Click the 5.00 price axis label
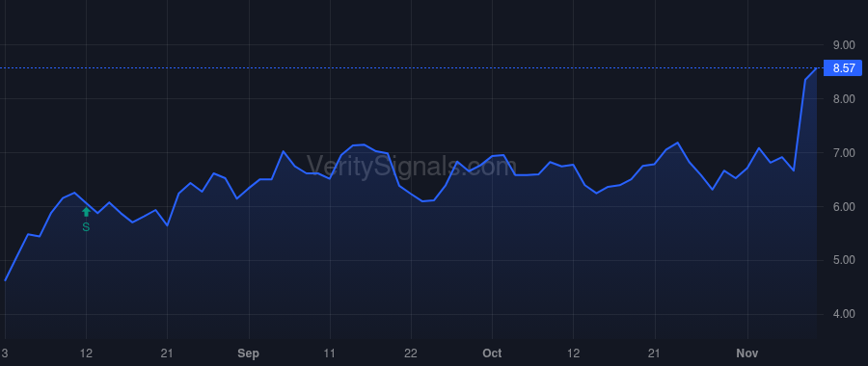The width and height of the screenshot is (868, 366). [x=844, y=260]
